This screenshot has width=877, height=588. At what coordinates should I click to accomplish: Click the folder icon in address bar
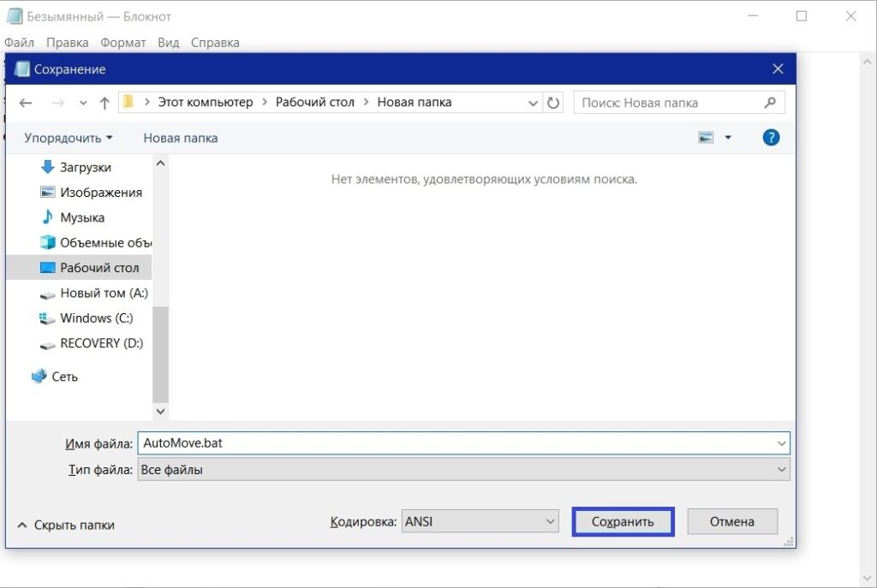(128, 102)
